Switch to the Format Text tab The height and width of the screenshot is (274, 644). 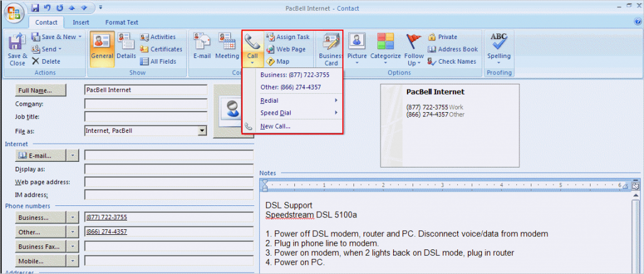(121, 22)
